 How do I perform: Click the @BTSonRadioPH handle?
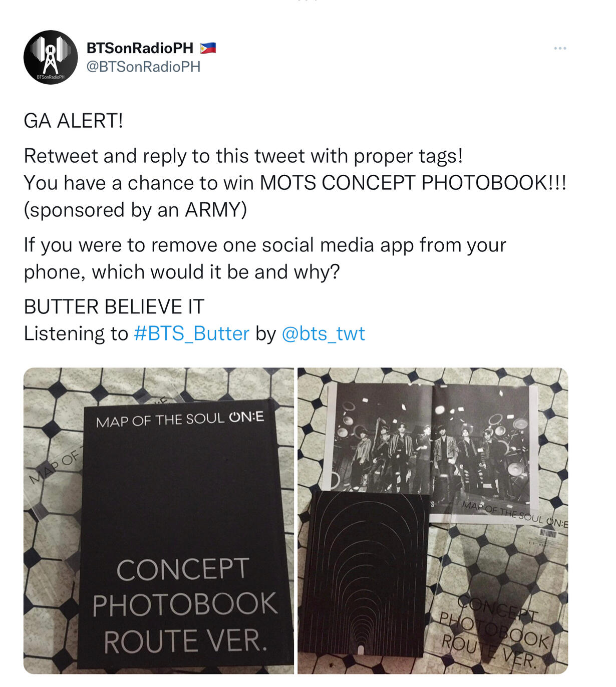(x=143, y=67)
